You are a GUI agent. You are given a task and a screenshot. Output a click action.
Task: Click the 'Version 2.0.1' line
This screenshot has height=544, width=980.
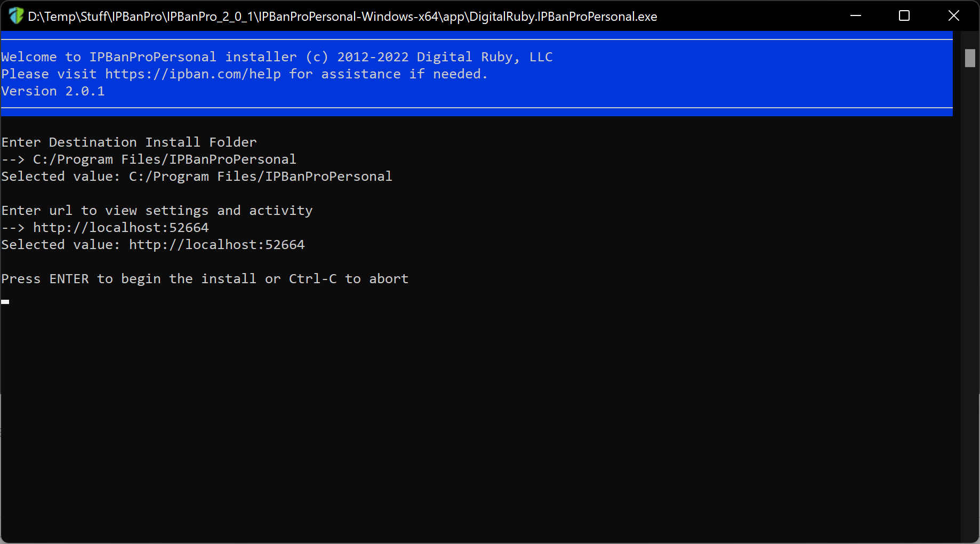point(53,91)
